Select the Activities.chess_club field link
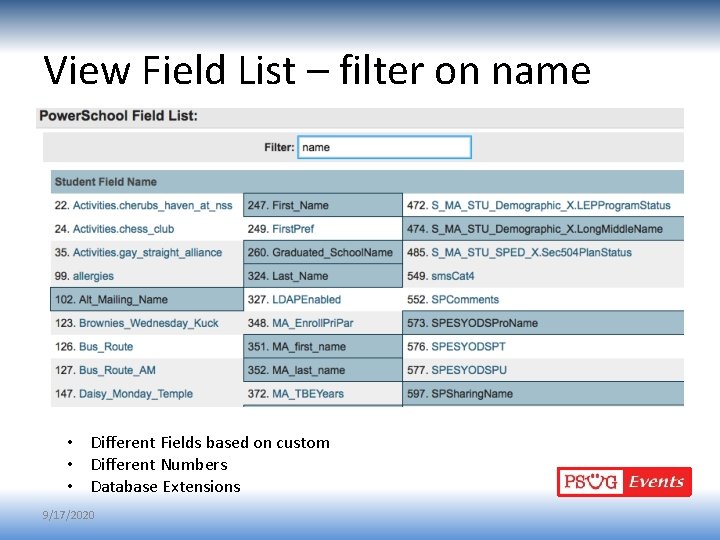This screenshot has height=540, width=720. pos(124,229)
